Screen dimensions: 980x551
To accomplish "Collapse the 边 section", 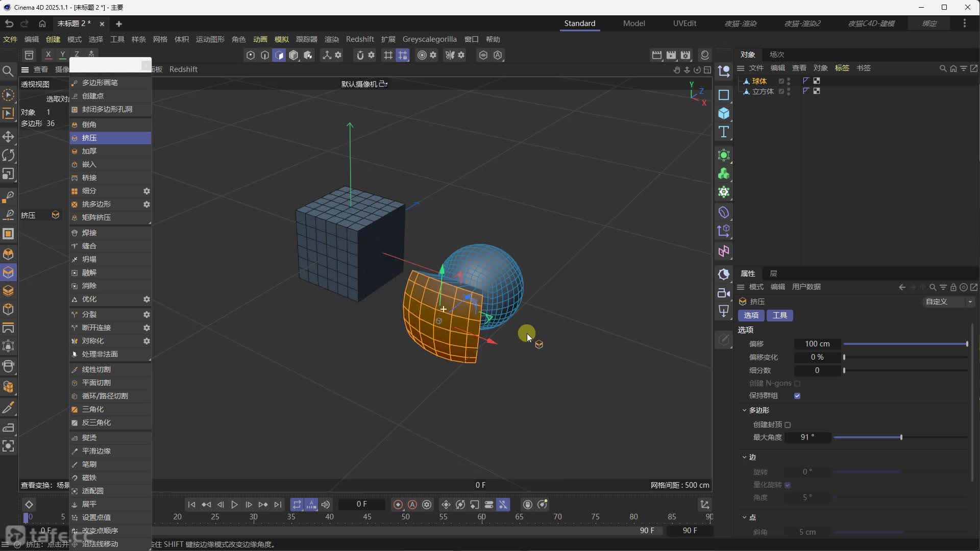I will [744, 457].
